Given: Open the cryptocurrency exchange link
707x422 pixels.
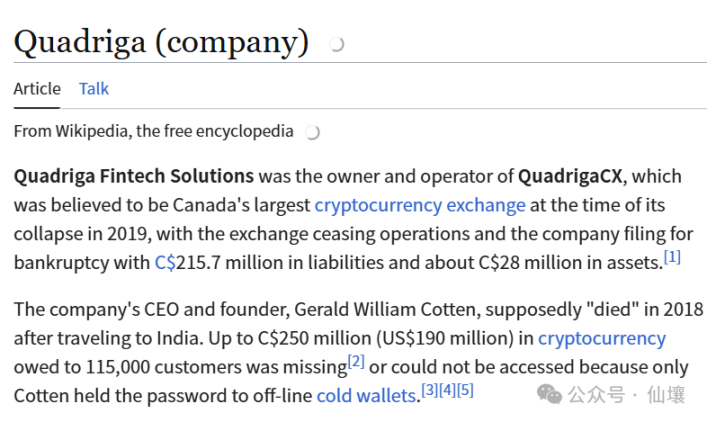Looking at the screenshot, I should click(x=420, y=205).
